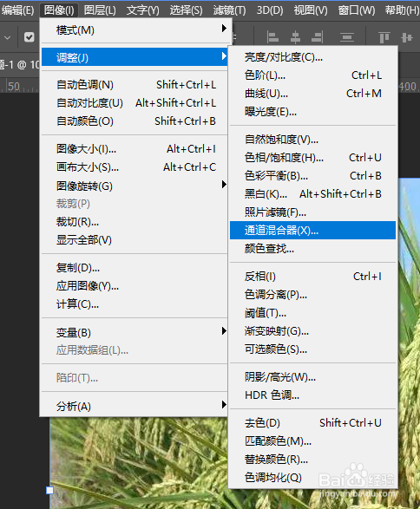Open 阴影/高光(W)... adjustment
The image size is (420, 509).
click(x=312, y=377)
